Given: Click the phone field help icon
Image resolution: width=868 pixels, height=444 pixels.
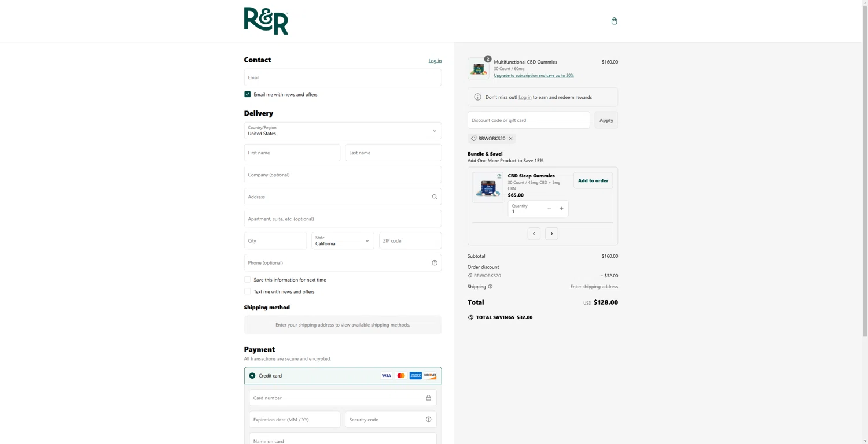Looking at the screenshot, I should click(435, 262).
